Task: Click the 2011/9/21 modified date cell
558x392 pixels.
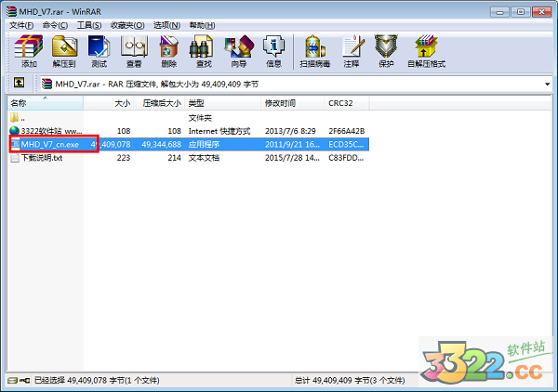Action: [x=292, y=144]
